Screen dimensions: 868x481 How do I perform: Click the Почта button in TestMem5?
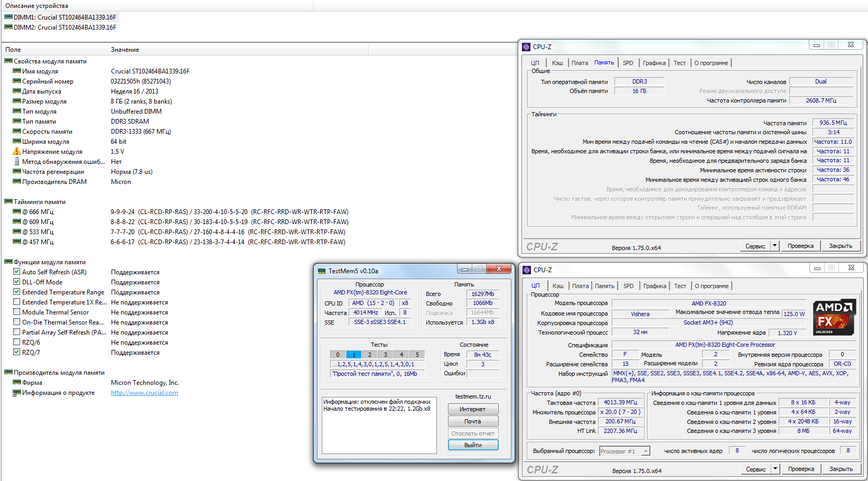[x=473, y=421]
